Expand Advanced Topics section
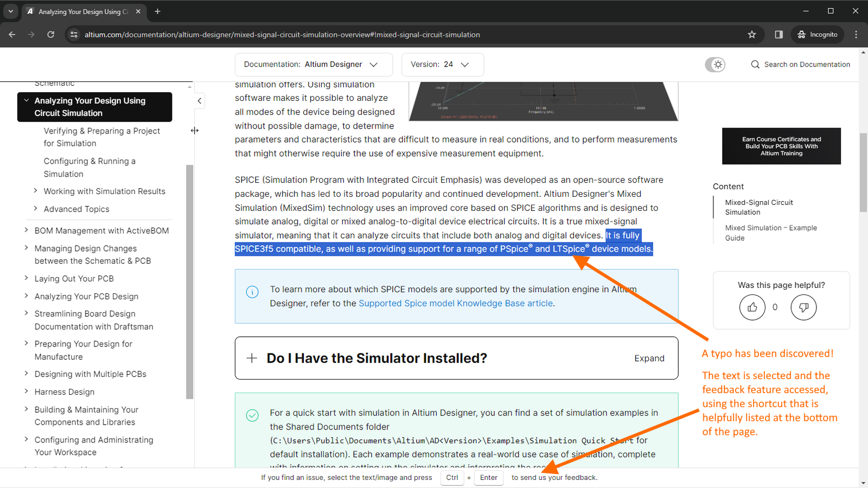868x488 pixels. pos(35,209)
